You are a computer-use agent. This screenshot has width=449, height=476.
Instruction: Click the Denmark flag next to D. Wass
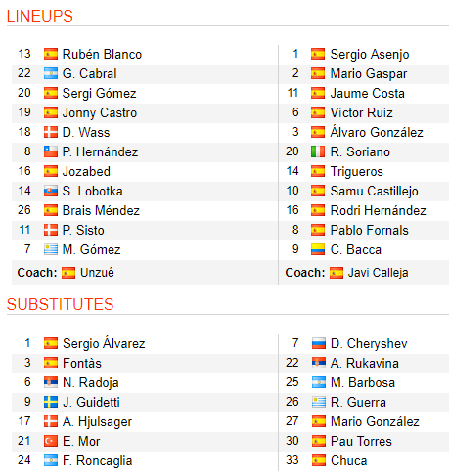[x=51, y=132]
